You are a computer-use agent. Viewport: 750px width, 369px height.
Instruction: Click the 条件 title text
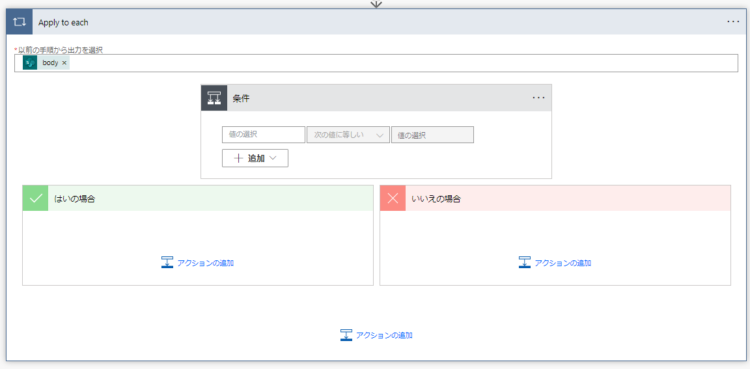click(x=241, y=98)
